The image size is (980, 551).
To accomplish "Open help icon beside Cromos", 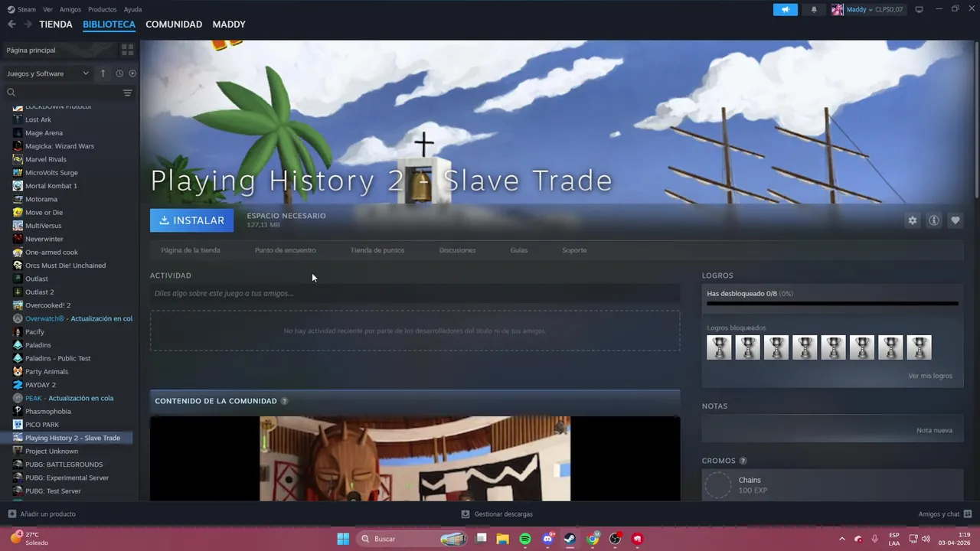I will [743, 461].
